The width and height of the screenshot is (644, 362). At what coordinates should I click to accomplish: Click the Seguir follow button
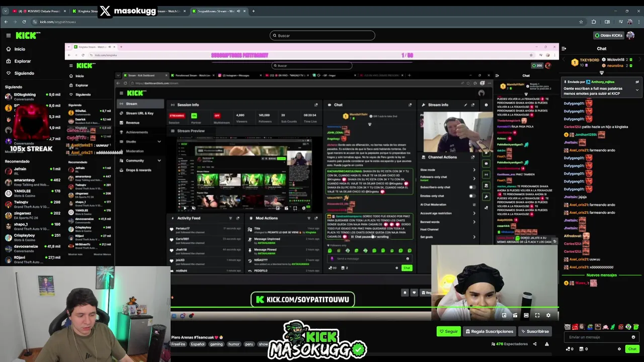click(448, 331)
